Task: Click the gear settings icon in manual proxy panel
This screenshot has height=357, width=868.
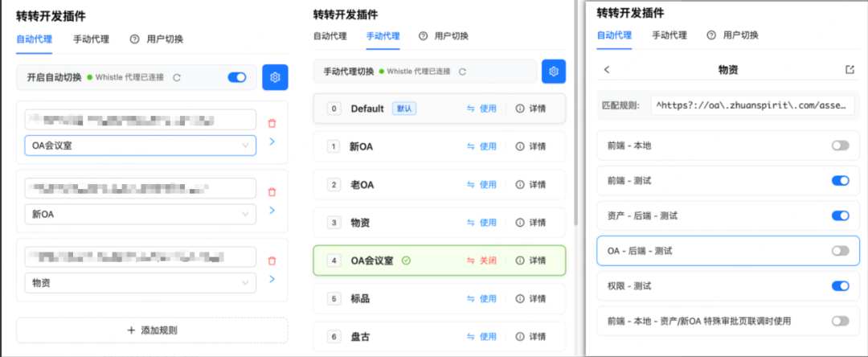Action: coord(554,72)
